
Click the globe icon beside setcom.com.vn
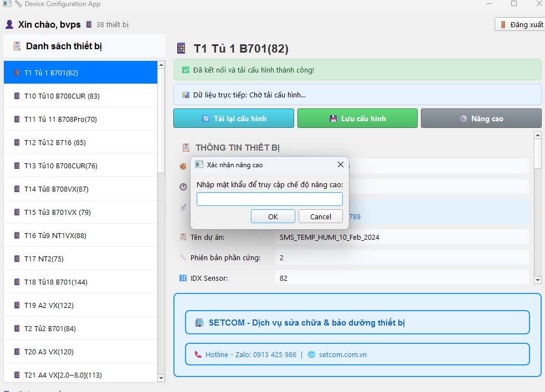click(x=311, y=354)
